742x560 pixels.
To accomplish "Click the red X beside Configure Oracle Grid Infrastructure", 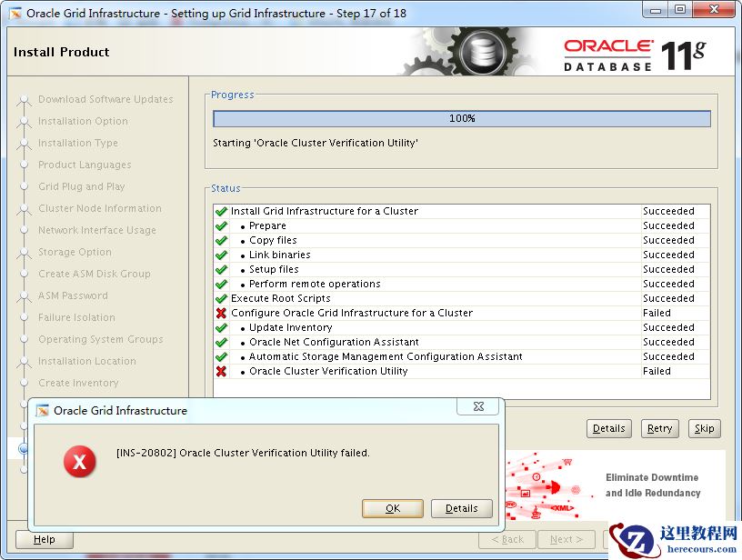I will point(221,313).
